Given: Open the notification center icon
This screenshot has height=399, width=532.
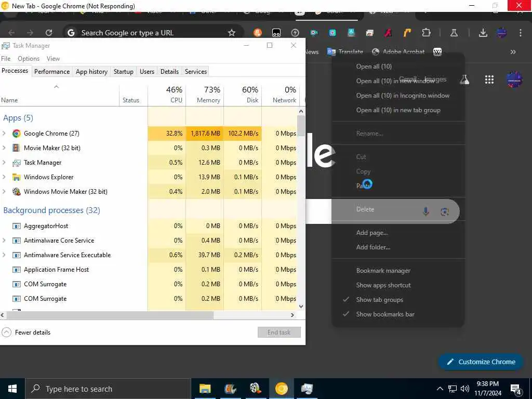Looking at the screenshot, I should 516,389.
